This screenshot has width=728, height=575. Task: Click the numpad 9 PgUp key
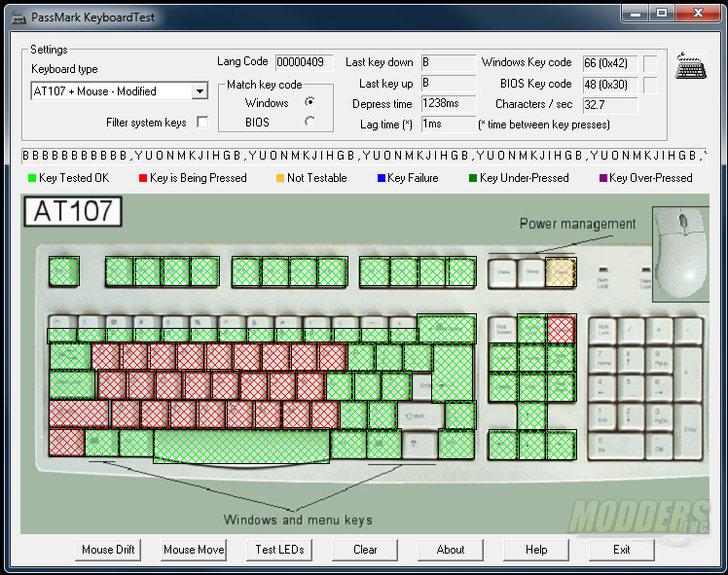click(659, 360)
